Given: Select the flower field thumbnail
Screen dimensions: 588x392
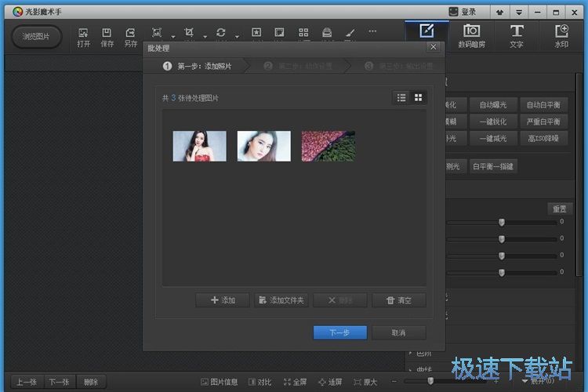Looking at the screenshot, I should 328,146.
